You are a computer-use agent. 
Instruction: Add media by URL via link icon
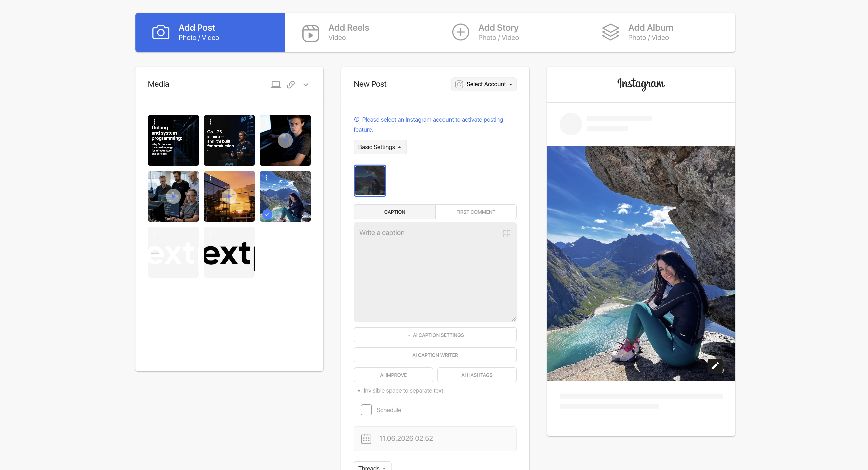(x=291, y=84)
